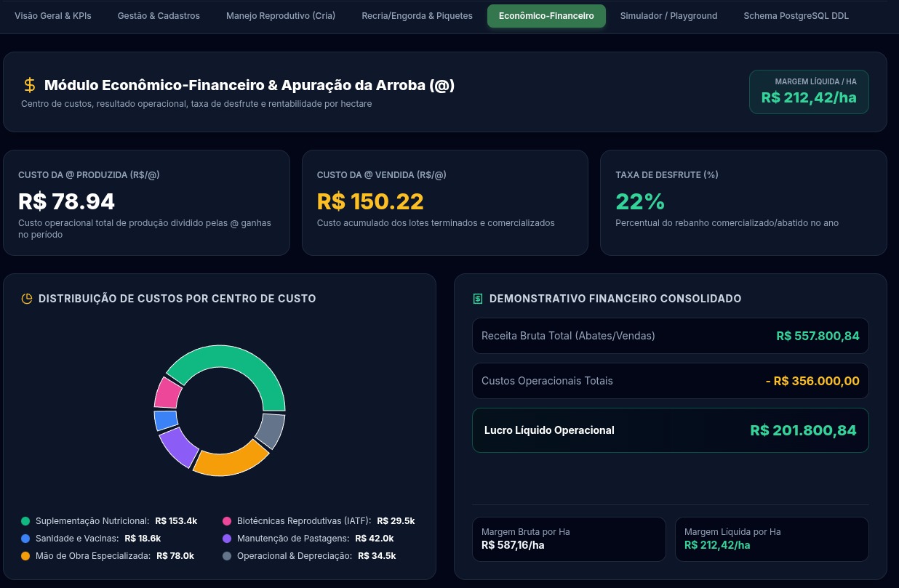The width and height of the screenshot is (899, 588).
Task: Click the R$ 29.5k legend value
Action: [396, 521]
